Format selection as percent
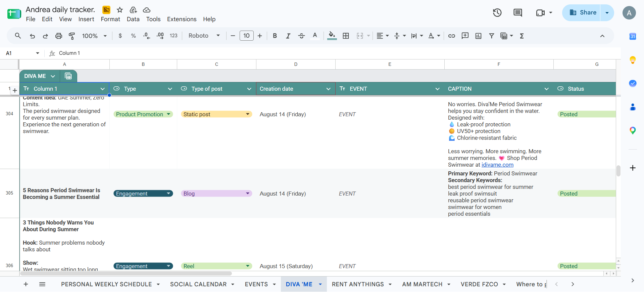The height and width of the screenshot is (292, 644). click(134, 36)
